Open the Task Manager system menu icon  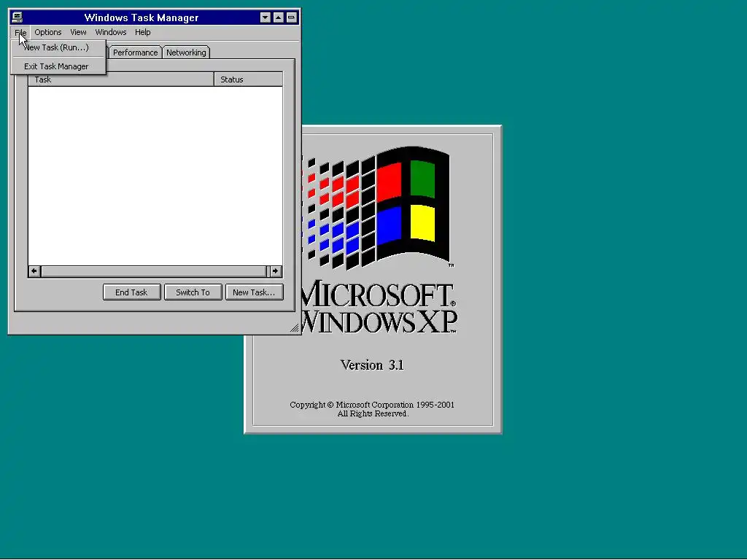(x=18, y=17)
